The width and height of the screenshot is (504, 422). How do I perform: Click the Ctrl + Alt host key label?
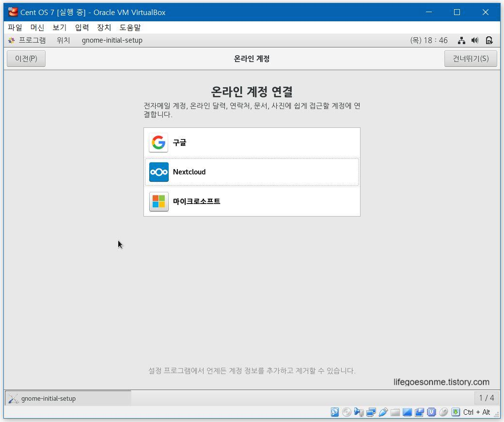476,412
